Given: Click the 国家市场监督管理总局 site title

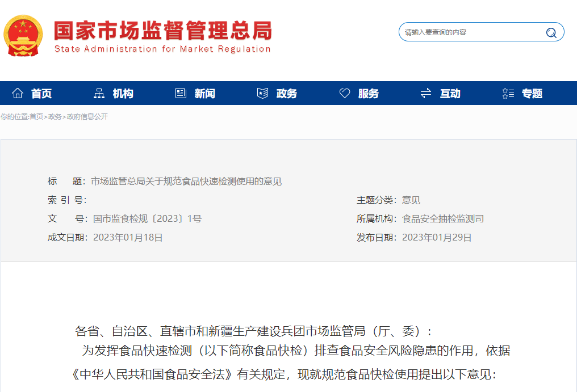Looking at the screenshot, I should 162,31.
